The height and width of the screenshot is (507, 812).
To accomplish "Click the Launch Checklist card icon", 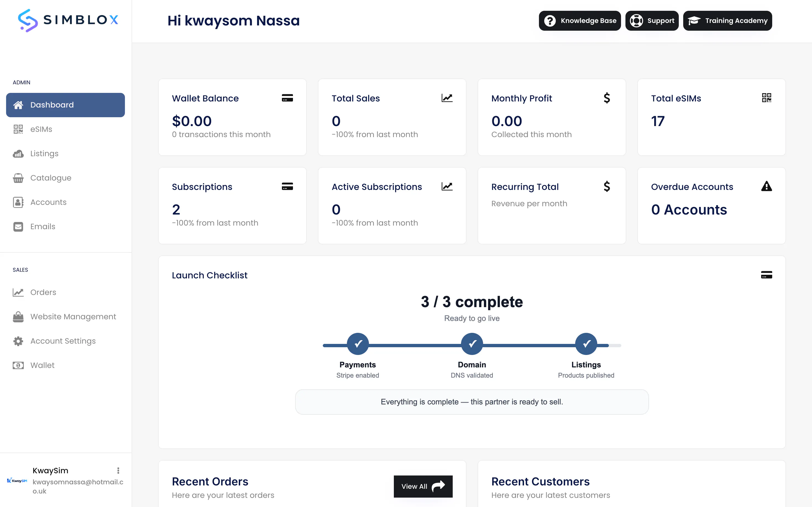I will coord(766,275).
